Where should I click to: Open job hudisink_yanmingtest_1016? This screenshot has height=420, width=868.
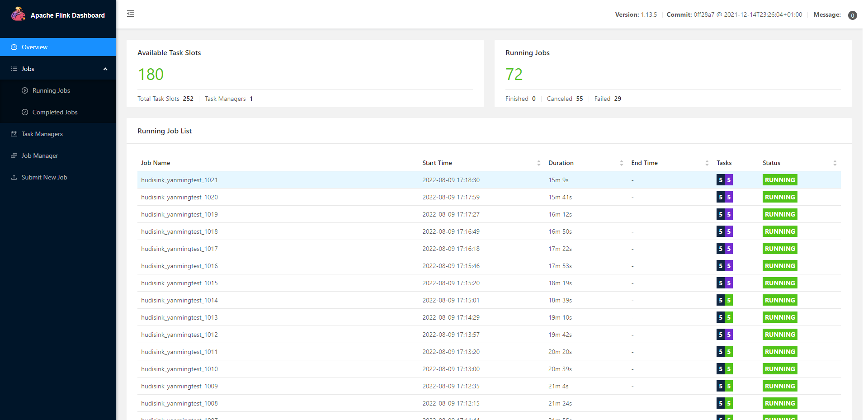(179, 266)
